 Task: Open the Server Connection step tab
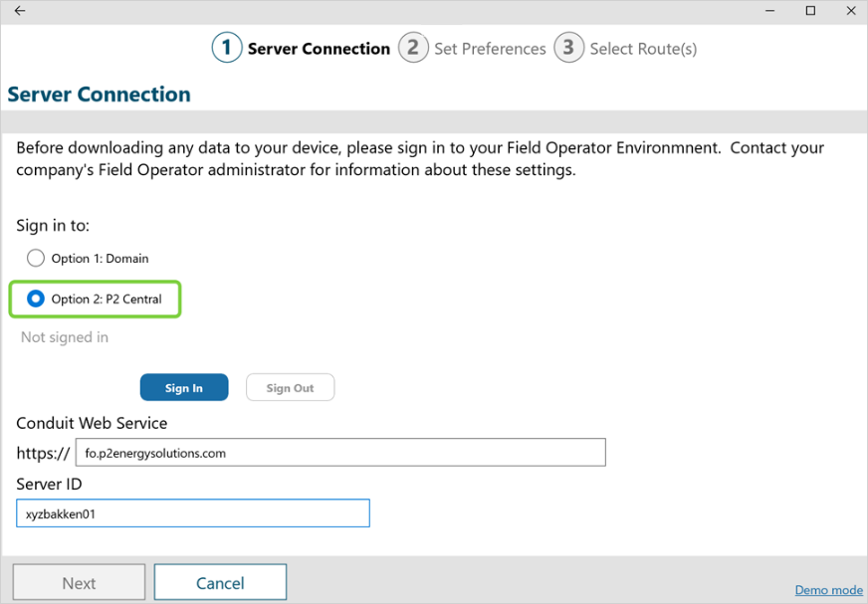(319, 49)
